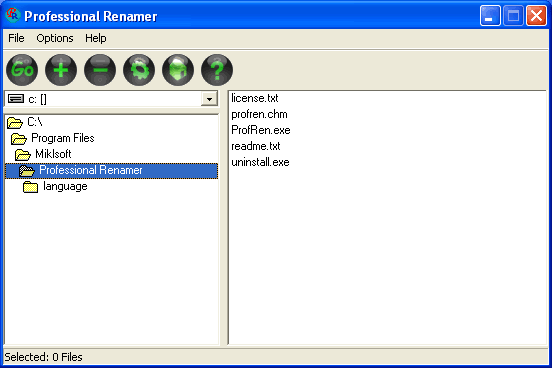This screenshot has height=368, width=552.
Task: Expand the drive selector dropdown arrow
Action: coord(209,99)
